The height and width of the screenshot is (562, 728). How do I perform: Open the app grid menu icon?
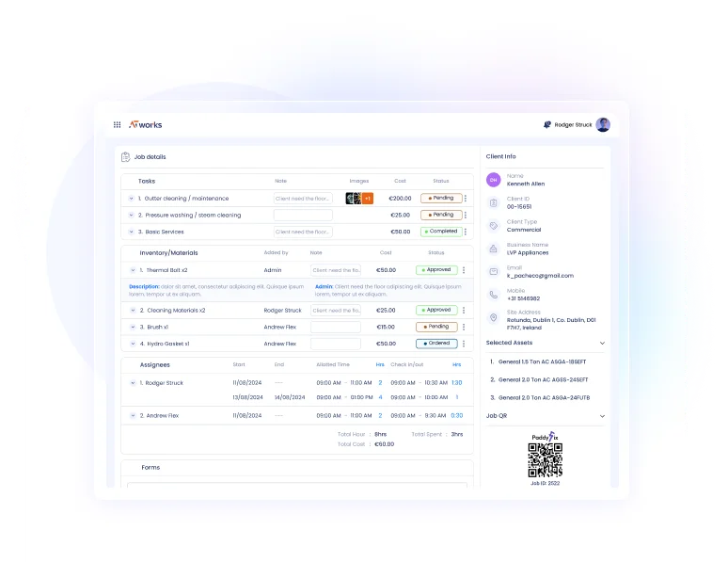pyautogui.click(x=117, y=124)
